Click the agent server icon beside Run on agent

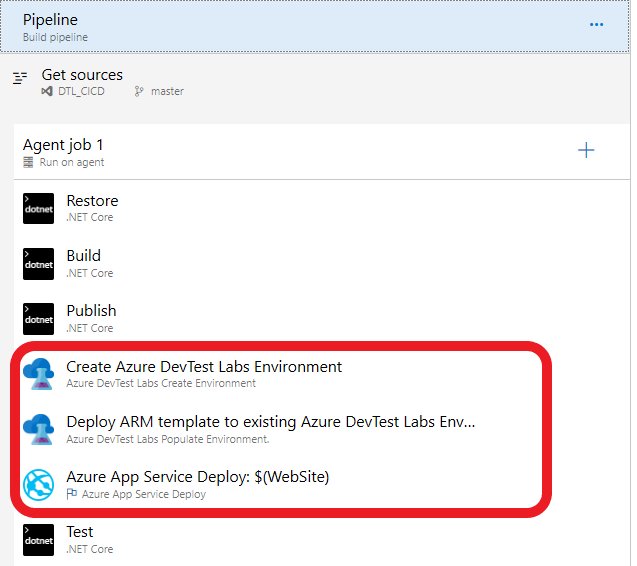click(28, 162)
